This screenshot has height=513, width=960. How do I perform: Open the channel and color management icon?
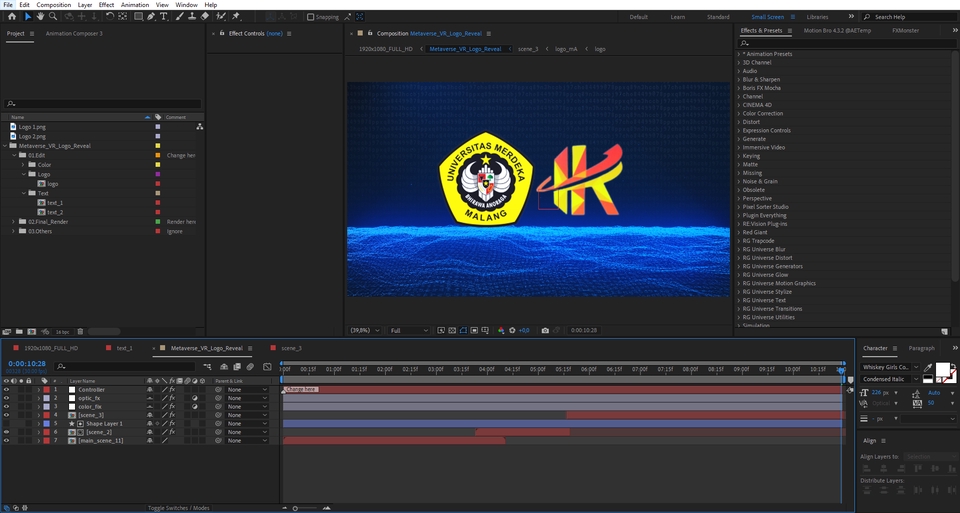(x=501, y=331)
